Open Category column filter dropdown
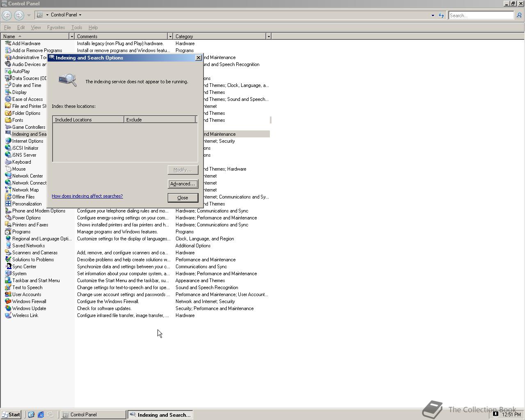 (x=269, y=37)
